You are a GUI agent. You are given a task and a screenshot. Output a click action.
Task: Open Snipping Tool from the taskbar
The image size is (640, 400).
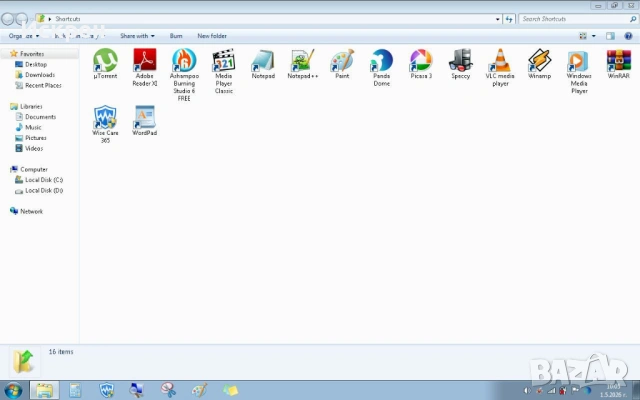coord(169,390)
